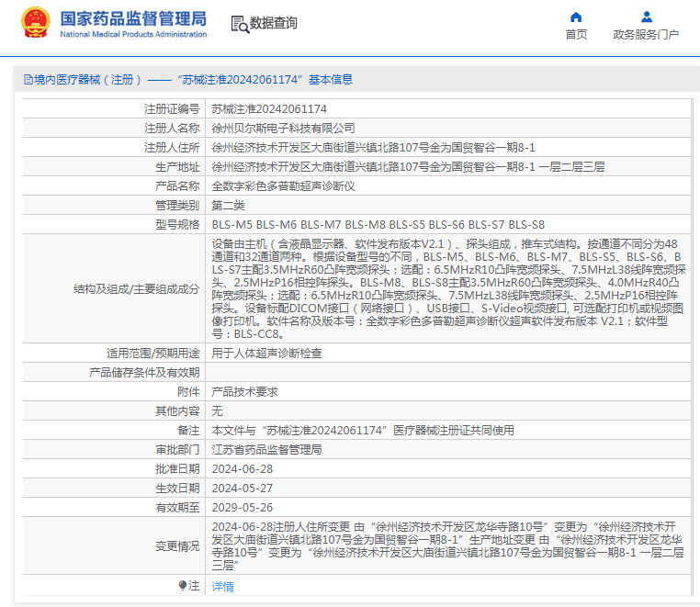
Task: Click the person icon above 政务服务门户
Action: (646, 17)
